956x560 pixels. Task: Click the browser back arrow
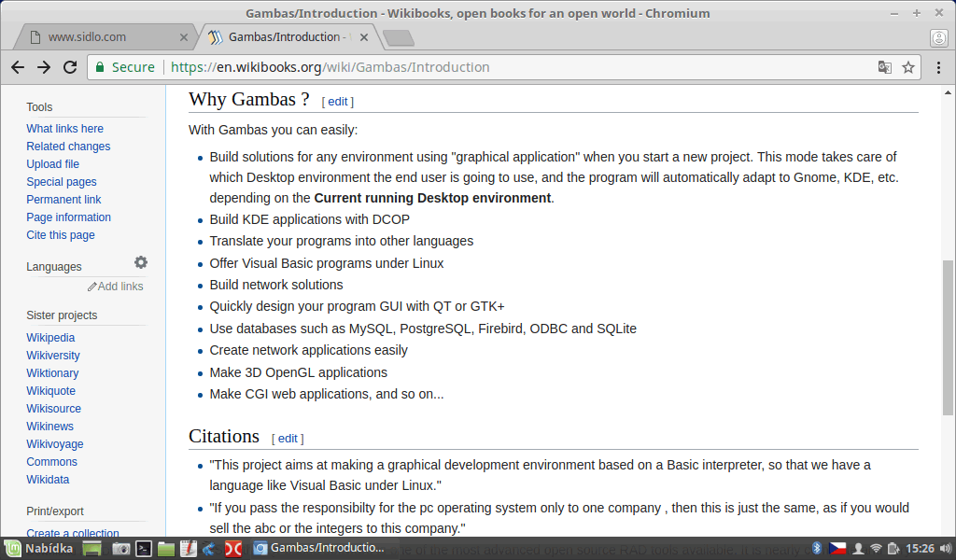pos(18,67)
